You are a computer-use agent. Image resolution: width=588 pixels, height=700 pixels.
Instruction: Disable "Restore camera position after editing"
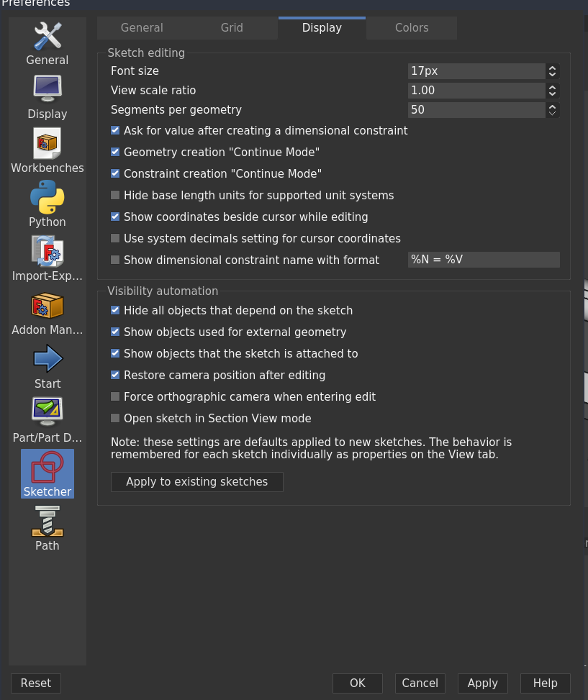click(115, 375)
